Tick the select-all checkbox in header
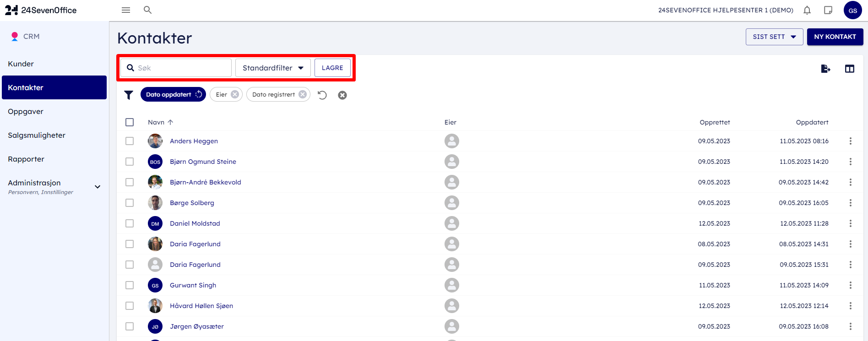 [130, 122]
